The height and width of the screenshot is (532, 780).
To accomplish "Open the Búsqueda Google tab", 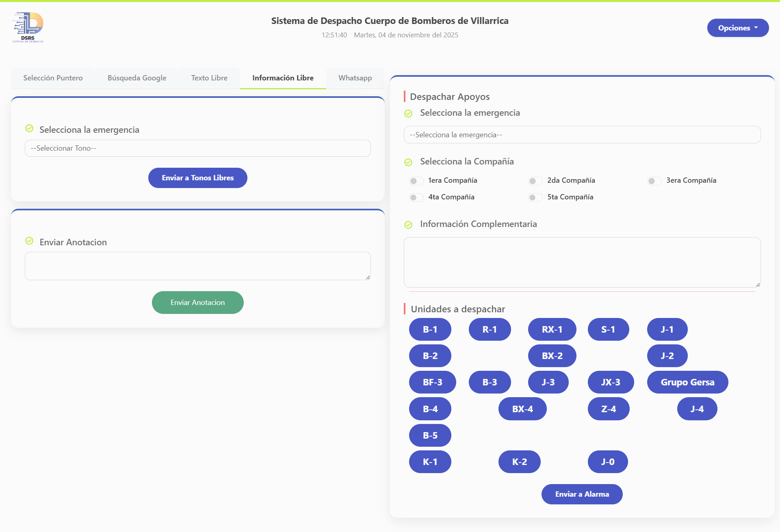I will click(x=136, y=78).
